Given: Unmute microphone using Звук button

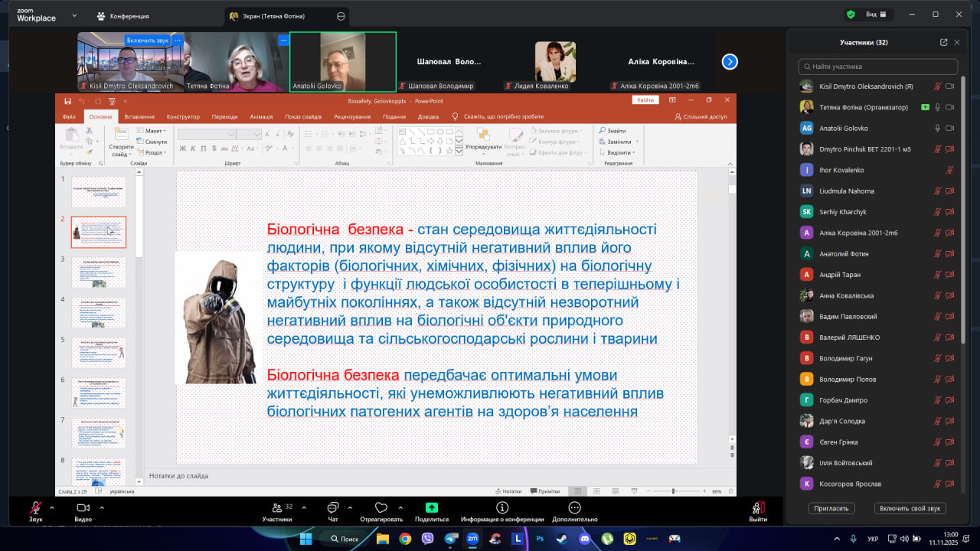Looking at the screenshot, I should click(35, 508).
